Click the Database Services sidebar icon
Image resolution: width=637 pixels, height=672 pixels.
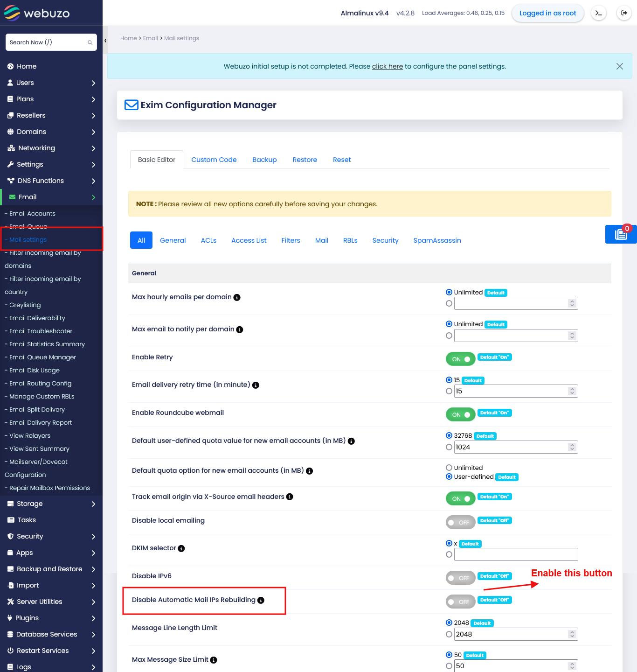10,634
